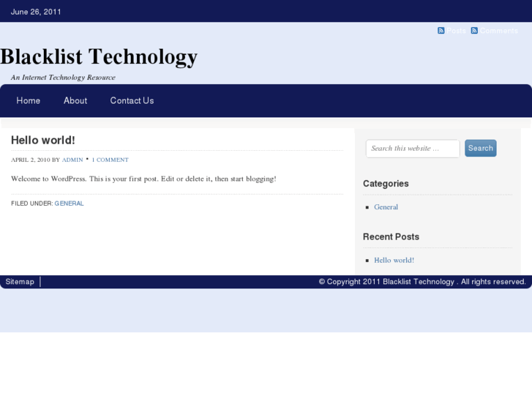
Task: Click the Posts RSS feed icon
Action: pos(441,31)
